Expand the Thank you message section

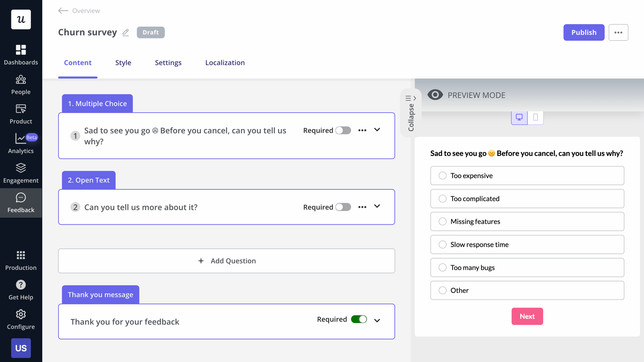tap(377, 320)
